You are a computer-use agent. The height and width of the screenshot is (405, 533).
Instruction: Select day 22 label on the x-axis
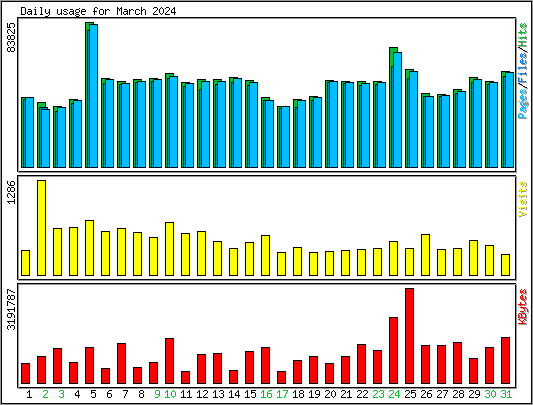pos(362,394)
